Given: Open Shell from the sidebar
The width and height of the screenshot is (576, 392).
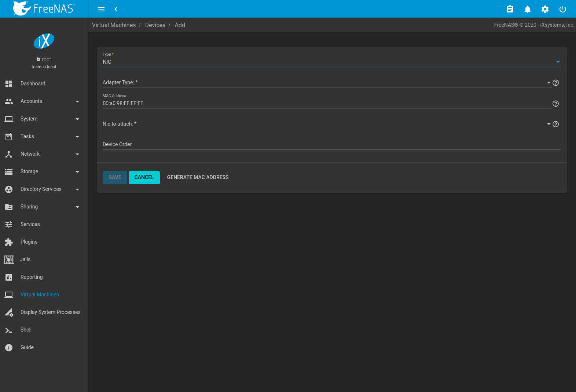Looking at the screenshot, I should [x=26, y=330].
